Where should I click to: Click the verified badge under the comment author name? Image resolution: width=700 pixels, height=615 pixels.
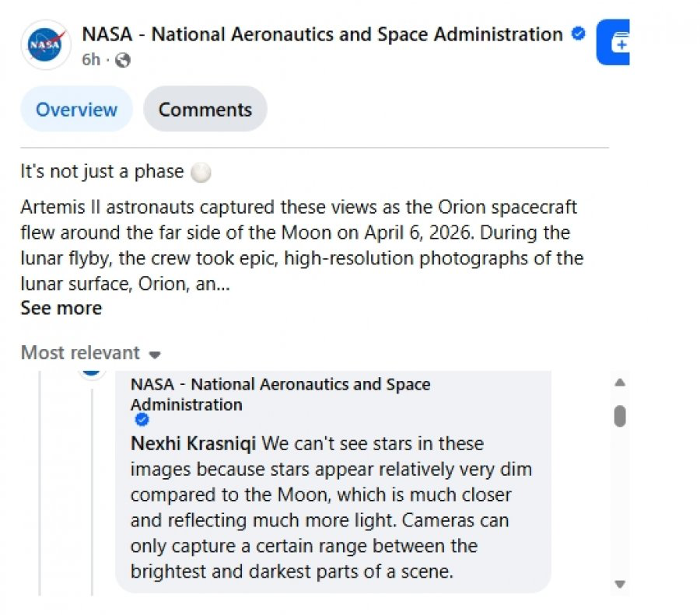pyautogui.click(x=142, y=420)
